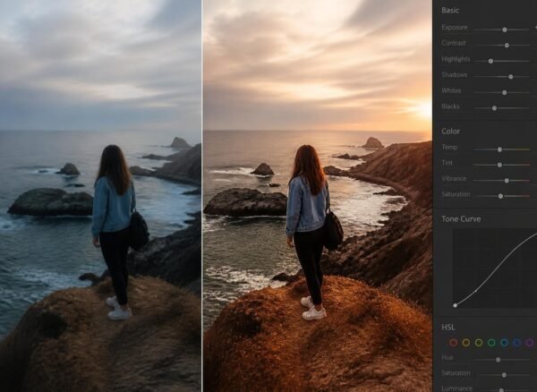Screen dimensions: 537x392
Task: Collapse the Color panel header
Action: pyautogui.click(x=451, y=132)
